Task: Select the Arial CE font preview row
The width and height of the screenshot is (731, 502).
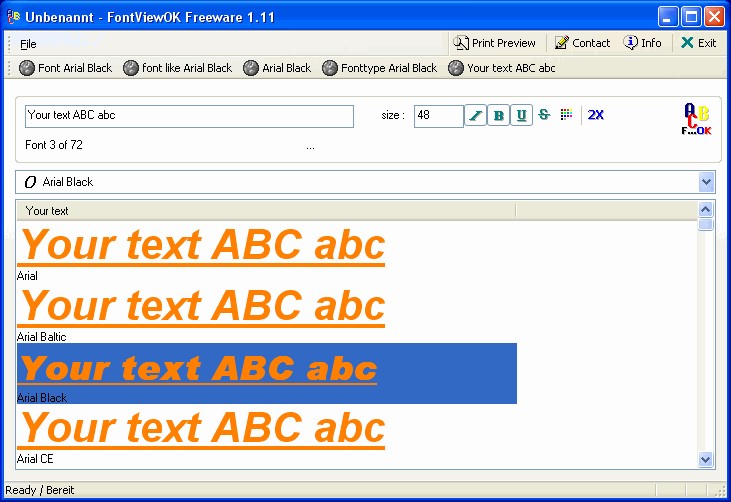Action: point(267,434)
